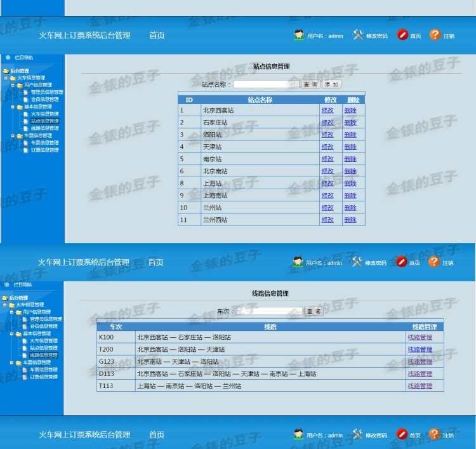Viewport: 476px width, 449px height.
Task: Open 管理员信息管理 in the station page sidebar
Action: pos(47,92)
